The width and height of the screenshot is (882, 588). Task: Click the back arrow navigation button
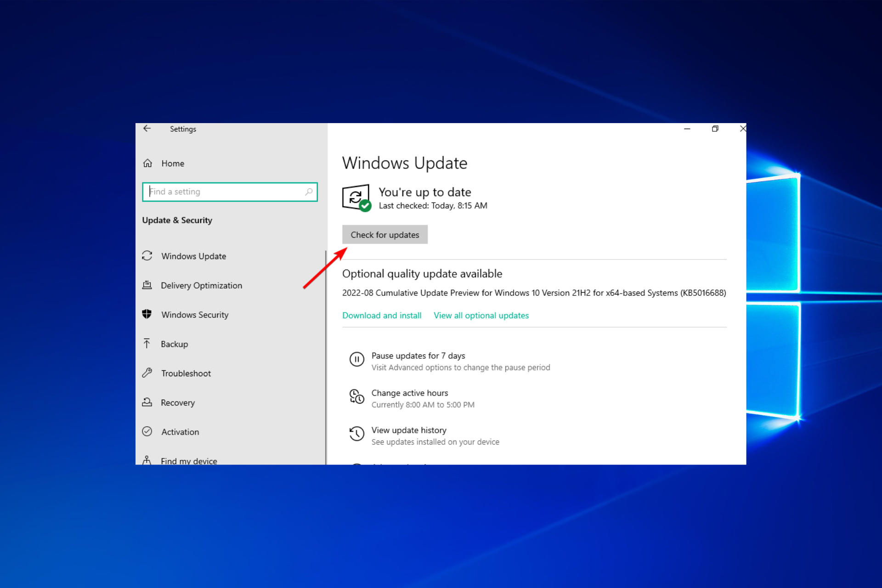[147, 129]
